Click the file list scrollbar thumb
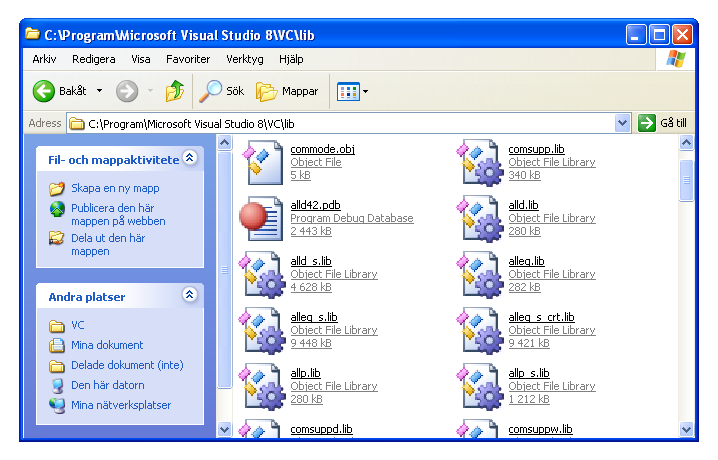 click(686, 180)
